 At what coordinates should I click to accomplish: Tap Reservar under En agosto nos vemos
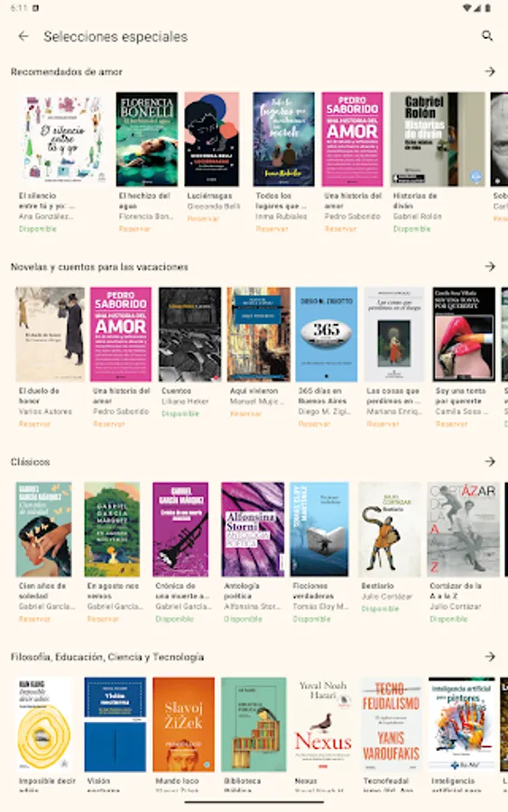[x=103, y=619]
